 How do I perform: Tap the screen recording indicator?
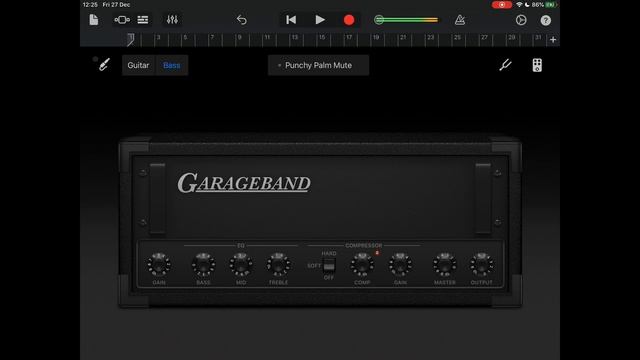point(502,5)
